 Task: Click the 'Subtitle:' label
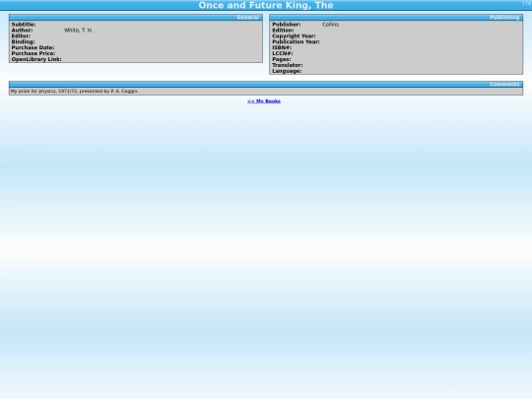(24, 25)
